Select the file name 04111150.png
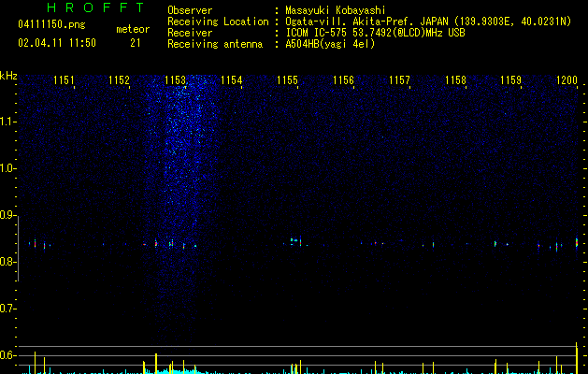This screenshot has width=588, height=374. pos(51,25)
